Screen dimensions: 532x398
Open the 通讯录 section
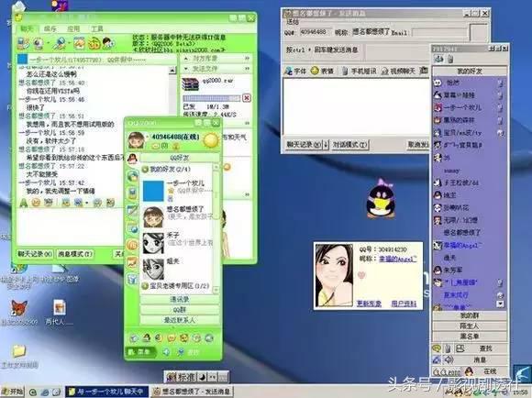click(x=179, y=300)
